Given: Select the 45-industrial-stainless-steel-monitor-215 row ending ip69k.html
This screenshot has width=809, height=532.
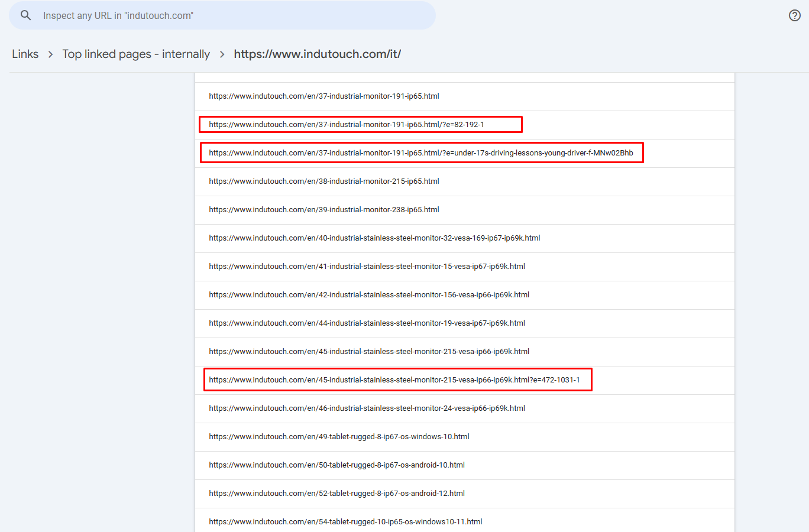Looking at the screenshot, I should (465, 352).
